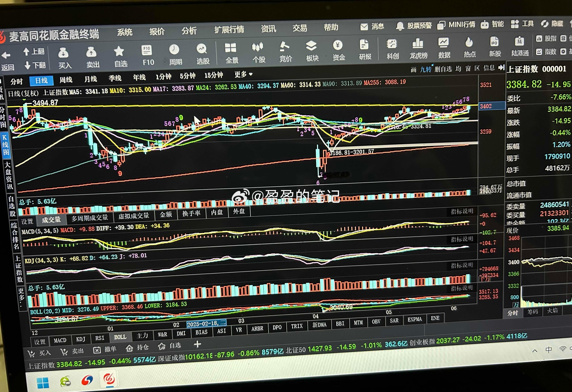
Task: Open the 交易 menu
Action: pos(300,28)
